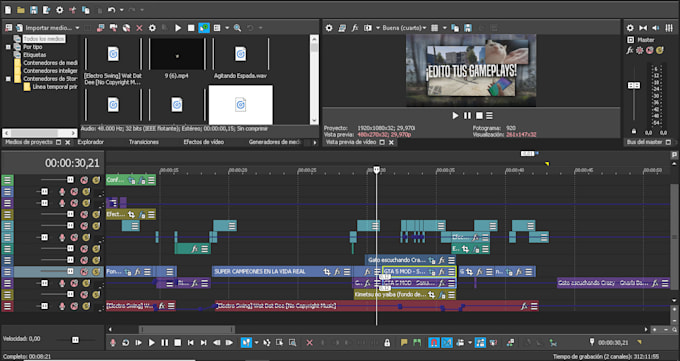Play the timeline from the transport bar

click(x=151, y=342)
